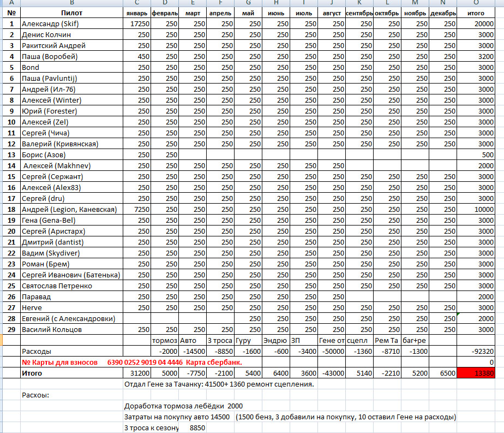Click the Юрий (Forester) cell
The height and width of the screenshot is (433, 504).
pyautogui.click(x=71, y=111)
